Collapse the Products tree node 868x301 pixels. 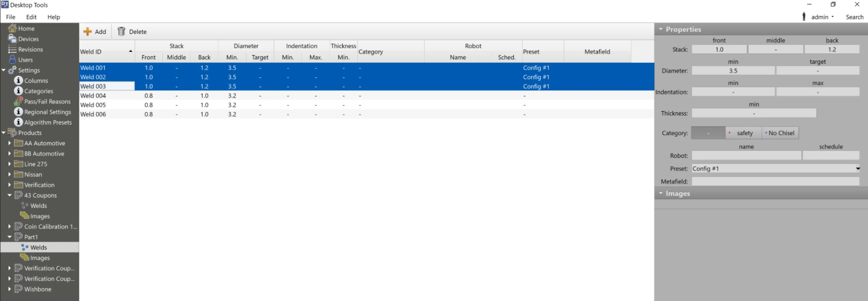click(4, 133)
